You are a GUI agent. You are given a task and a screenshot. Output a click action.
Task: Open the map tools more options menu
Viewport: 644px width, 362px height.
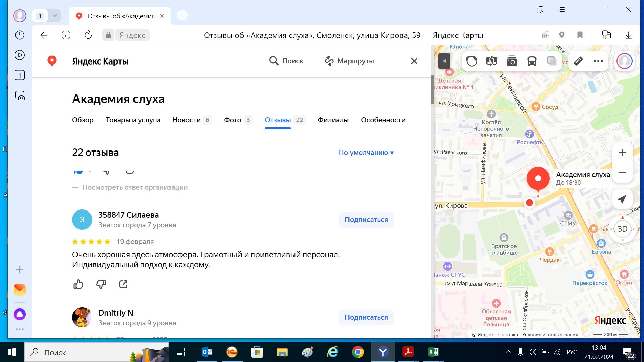pyautogui.click(x=598, y=61)
